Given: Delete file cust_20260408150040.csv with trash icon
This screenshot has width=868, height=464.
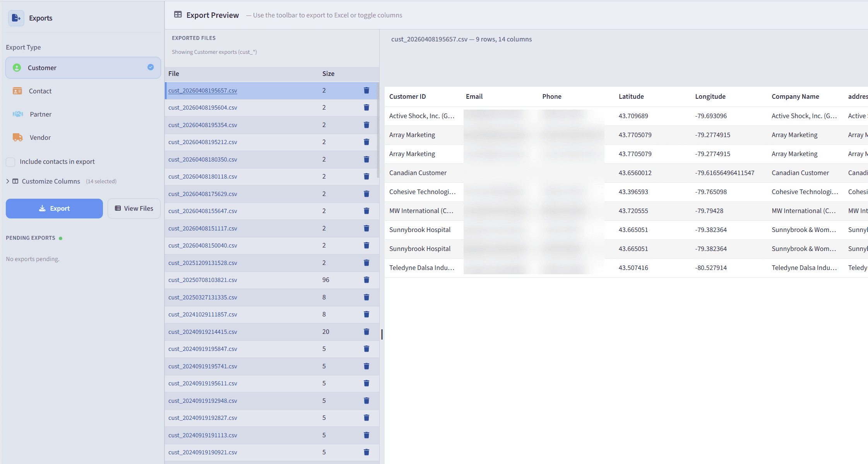Looking at the screenshot, I should click(366, 245).
